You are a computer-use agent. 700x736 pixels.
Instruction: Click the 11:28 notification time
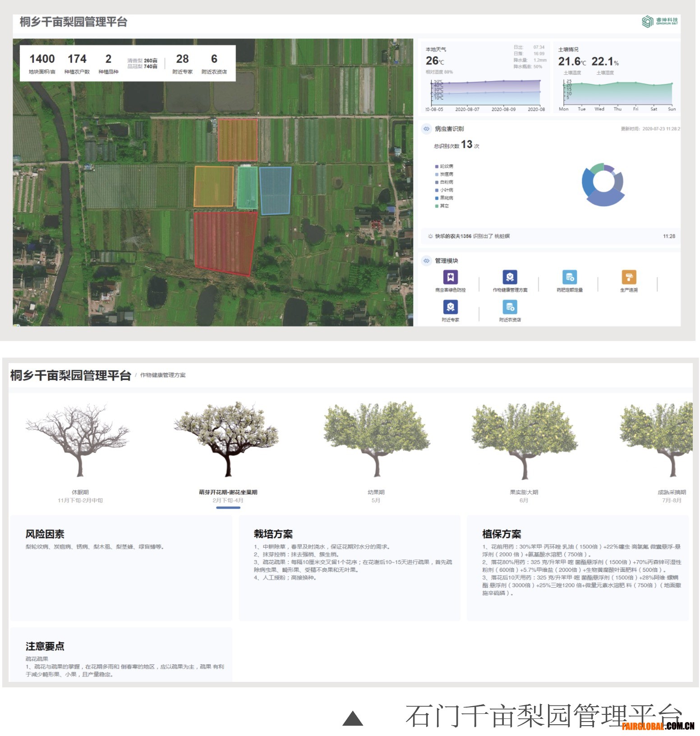[x=669, y=236]
